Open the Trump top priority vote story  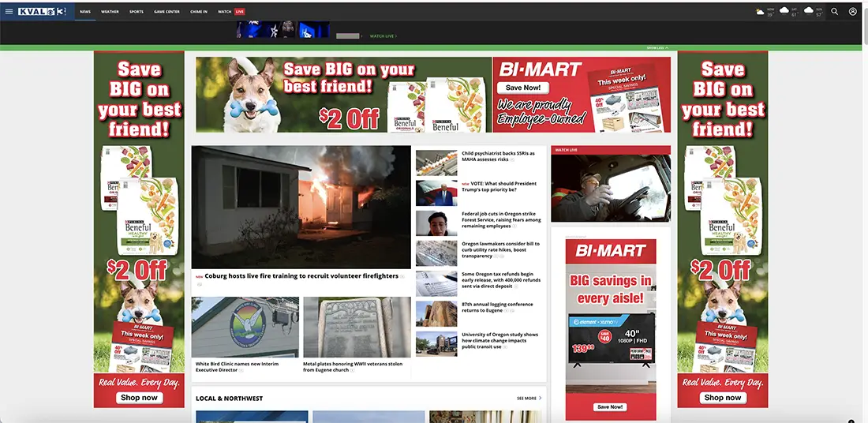[x=499, y=186]
